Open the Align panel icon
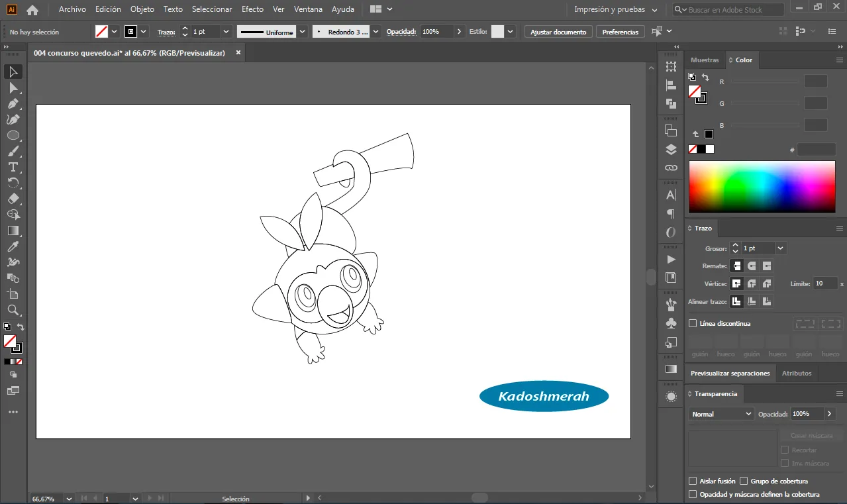This screenshot has height=504, width=847. pyautogui.click(x=671, y=85)
